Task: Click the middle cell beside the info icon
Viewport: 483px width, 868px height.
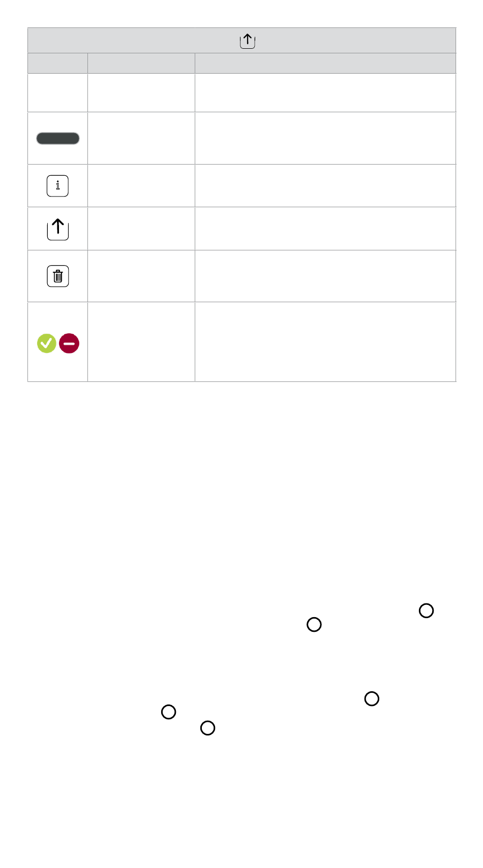Action: coord(141,185)
